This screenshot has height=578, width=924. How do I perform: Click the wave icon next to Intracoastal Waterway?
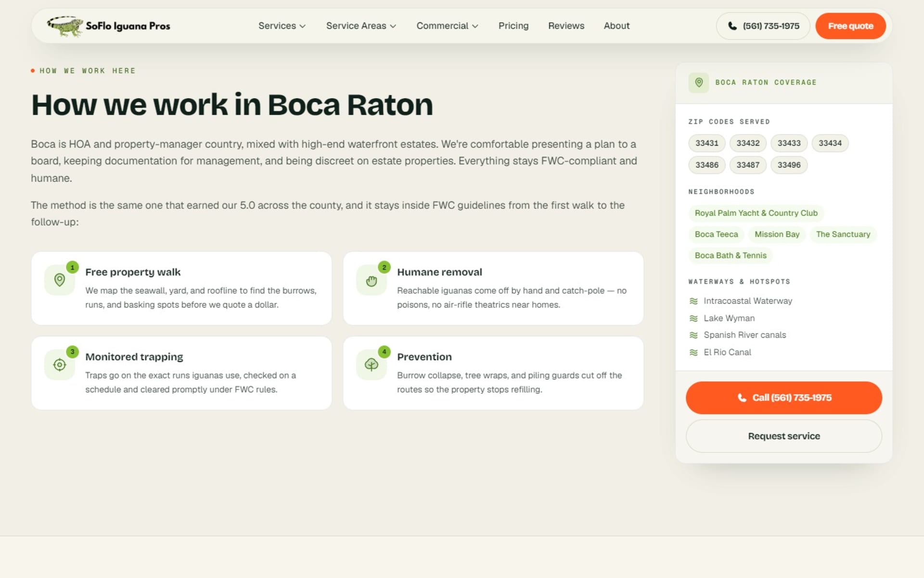[x=693, y=301]
